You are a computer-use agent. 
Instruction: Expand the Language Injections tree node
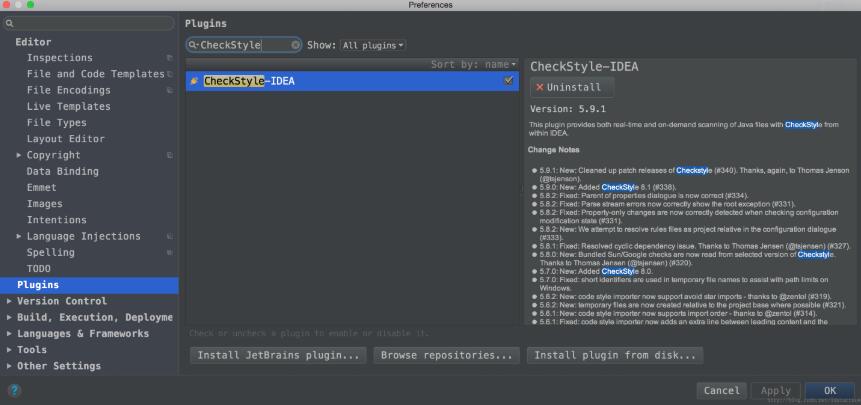tap(19, 236)
